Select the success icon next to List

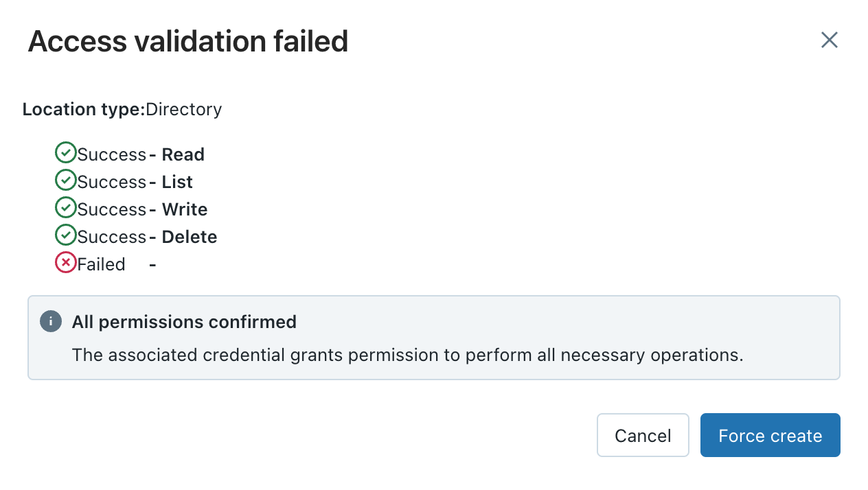pos(66,180)
